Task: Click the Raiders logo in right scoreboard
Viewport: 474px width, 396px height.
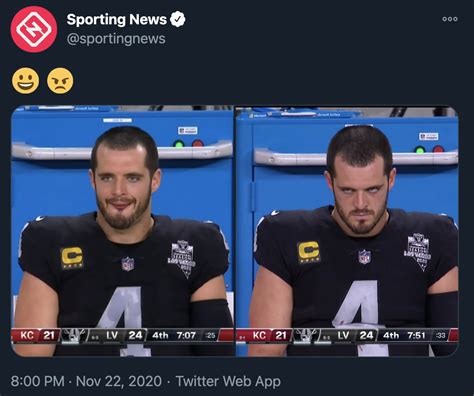Action: pos(306,335)
